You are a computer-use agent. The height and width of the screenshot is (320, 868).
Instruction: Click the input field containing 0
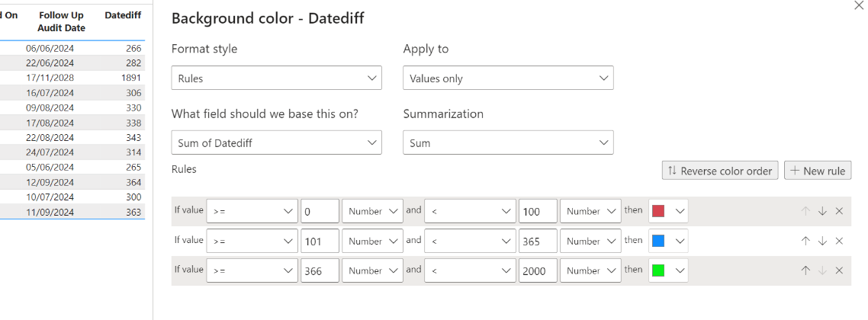click(x=320, y=211)
